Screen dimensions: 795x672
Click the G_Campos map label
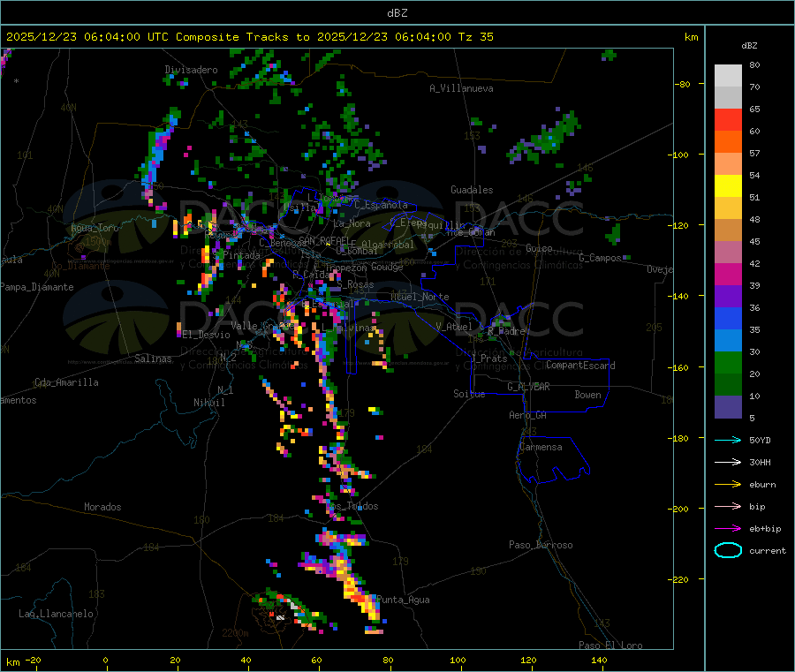point(601,258)
